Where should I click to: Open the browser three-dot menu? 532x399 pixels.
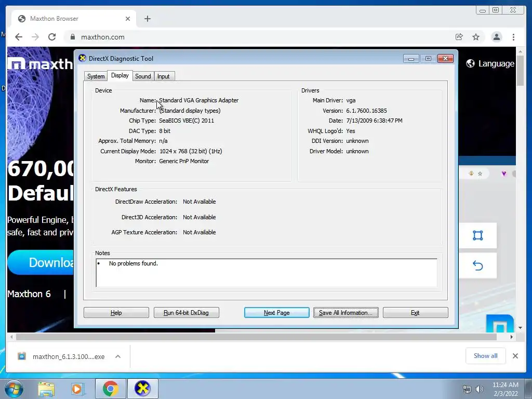pos(513,37)
